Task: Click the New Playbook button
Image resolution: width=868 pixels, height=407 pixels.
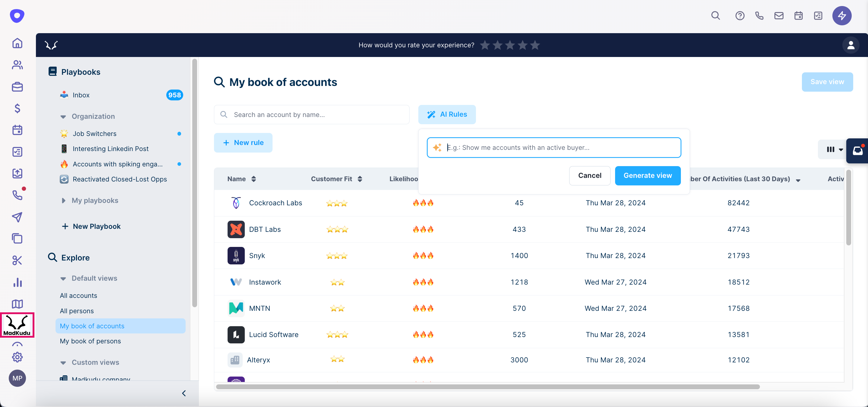Action: point(91,226)
